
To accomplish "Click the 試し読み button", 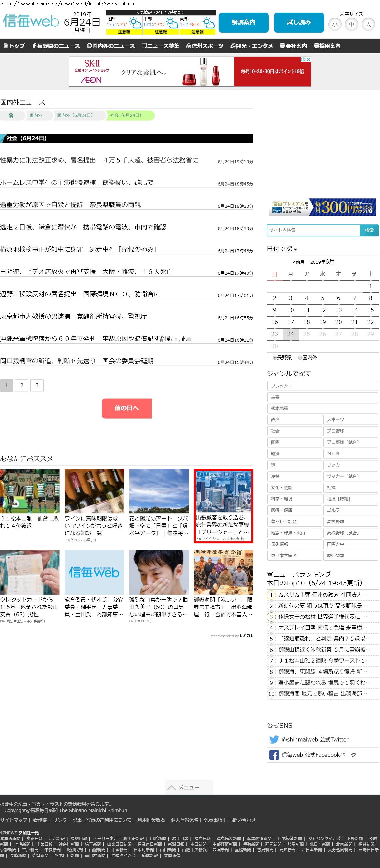I will pos(299,23).
